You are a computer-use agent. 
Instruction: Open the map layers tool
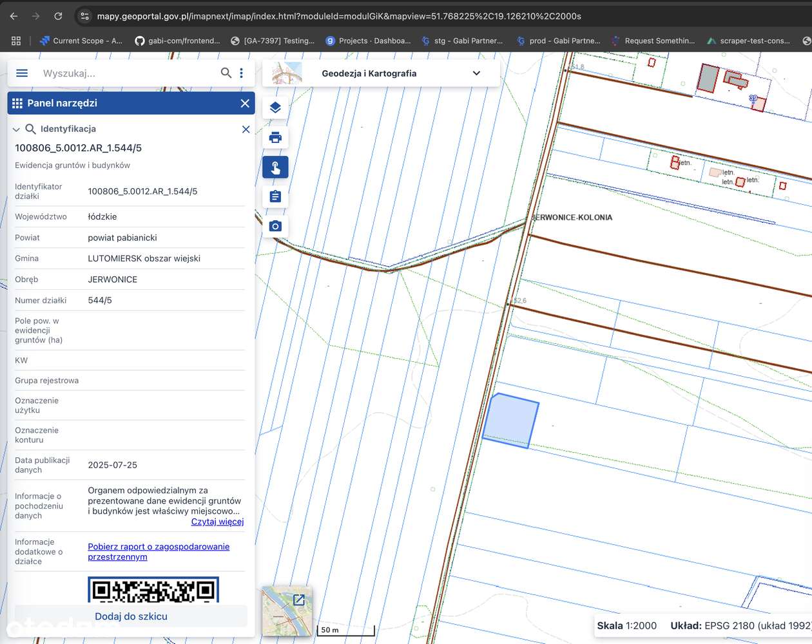(275, 108)
